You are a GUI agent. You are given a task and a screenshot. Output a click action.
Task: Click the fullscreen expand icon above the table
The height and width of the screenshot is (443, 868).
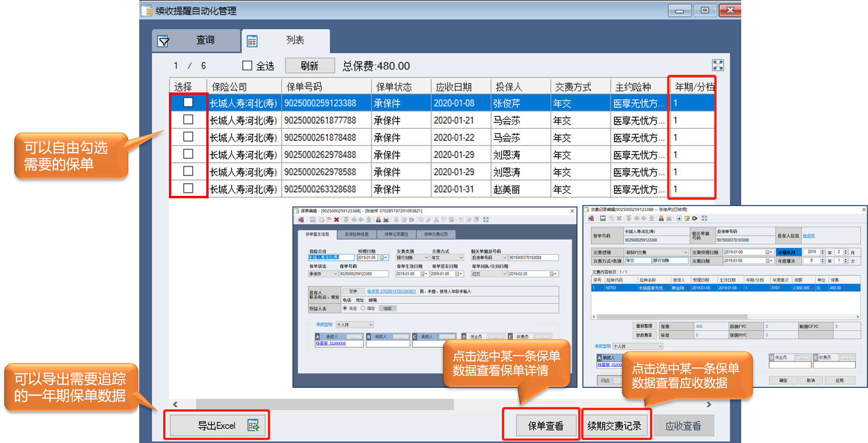coord(718,65)
